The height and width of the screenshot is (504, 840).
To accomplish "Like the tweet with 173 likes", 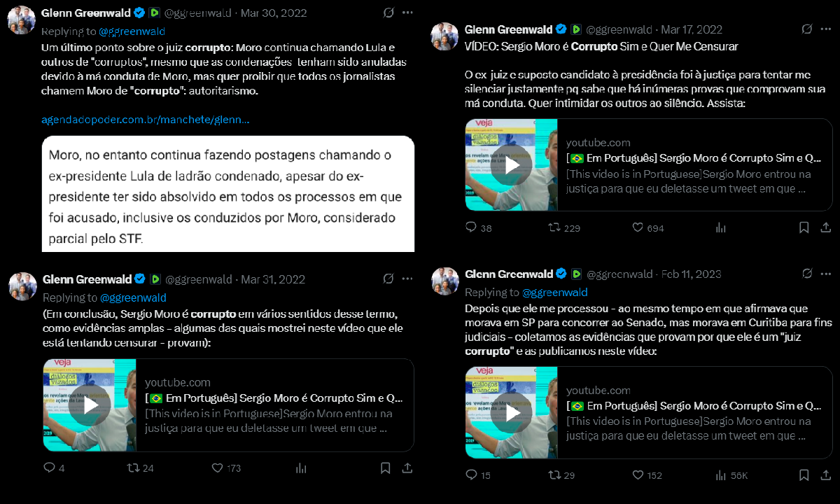I will 217,468.
